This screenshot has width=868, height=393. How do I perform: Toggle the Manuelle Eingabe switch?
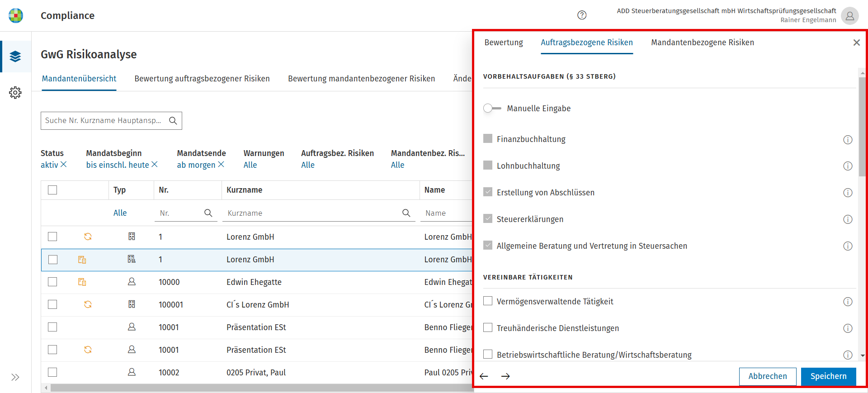[x=492, y=109]
